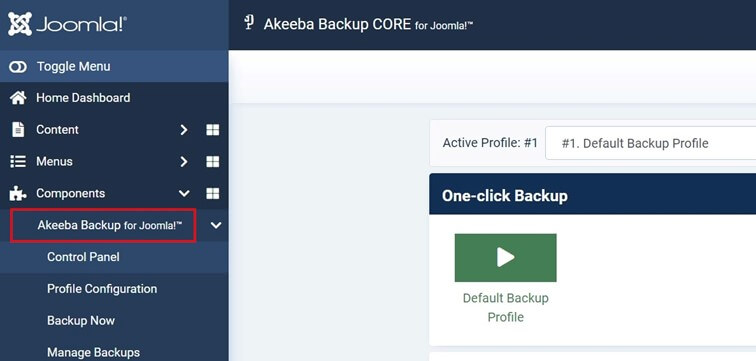This screenshot has width=756, height=361.
Task: Open Home Dashboard via house icon
Action: tap(18, 98)
